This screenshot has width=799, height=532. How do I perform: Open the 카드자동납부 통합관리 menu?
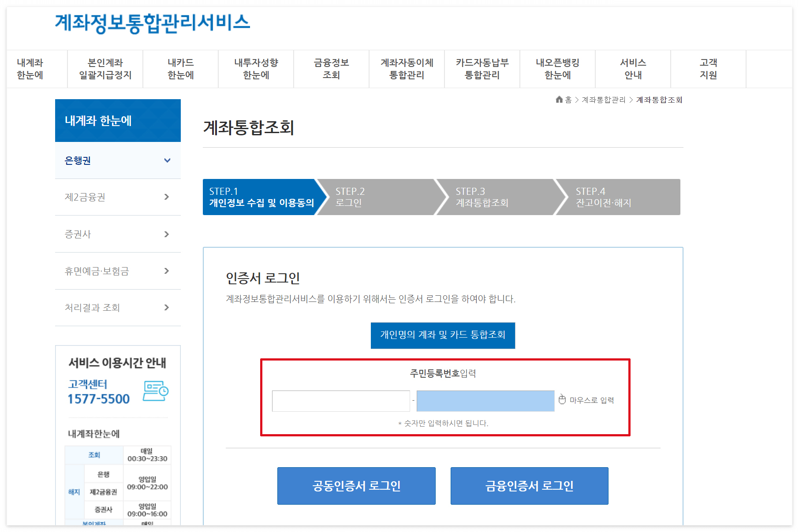(482, 69)
